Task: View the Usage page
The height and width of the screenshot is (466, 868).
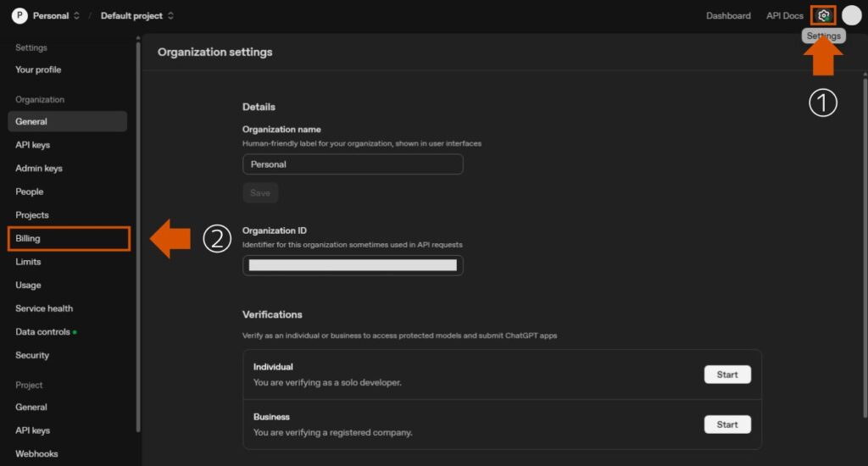Action: pos(28,286)
